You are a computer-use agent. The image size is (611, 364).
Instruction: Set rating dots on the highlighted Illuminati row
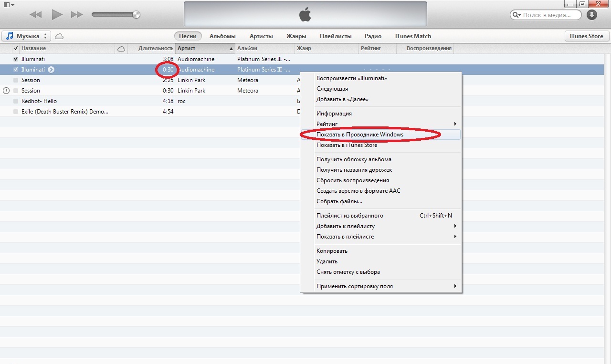tap(377, 70)
